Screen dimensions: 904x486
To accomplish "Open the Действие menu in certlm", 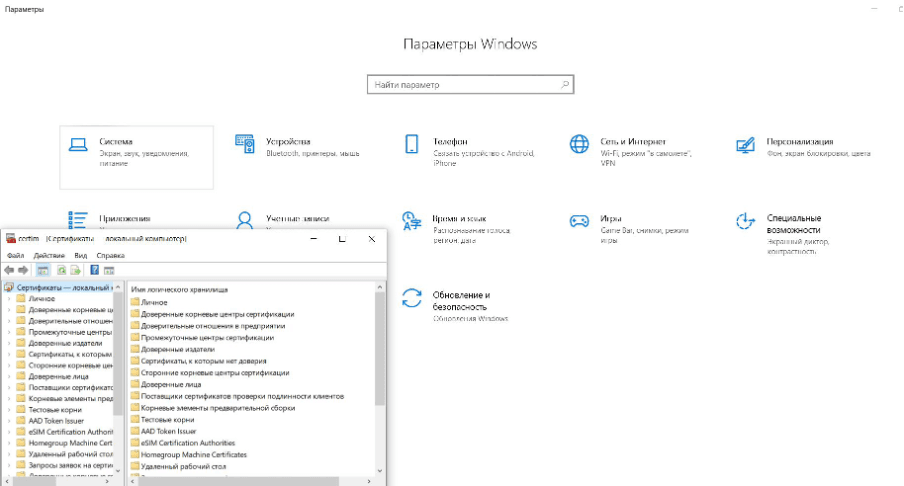I will 49,255.
